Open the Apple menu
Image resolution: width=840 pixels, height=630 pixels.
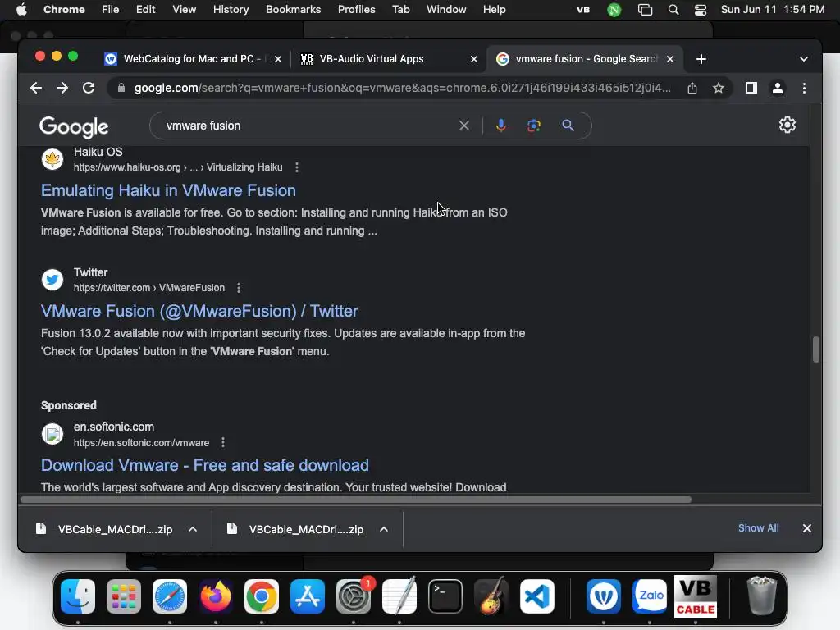point(21,9)
